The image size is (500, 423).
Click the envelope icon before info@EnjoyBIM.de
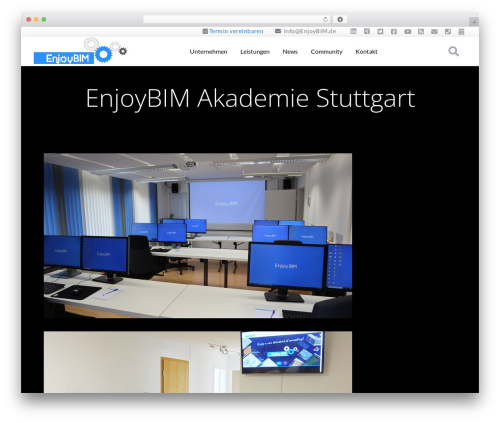point(278,31)
